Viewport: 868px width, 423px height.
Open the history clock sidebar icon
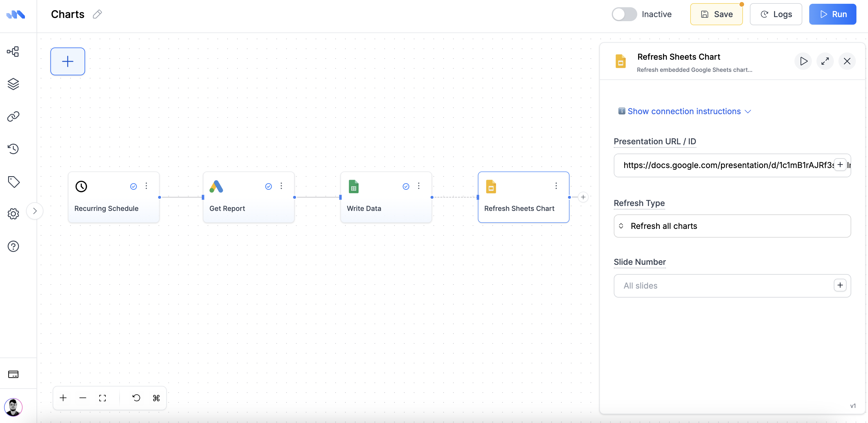point(13,149)
